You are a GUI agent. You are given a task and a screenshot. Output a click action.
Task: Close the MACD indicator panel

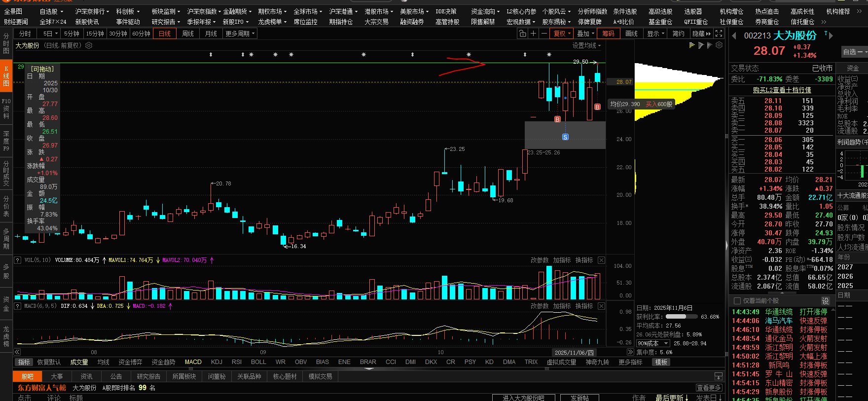pos(601,306)
